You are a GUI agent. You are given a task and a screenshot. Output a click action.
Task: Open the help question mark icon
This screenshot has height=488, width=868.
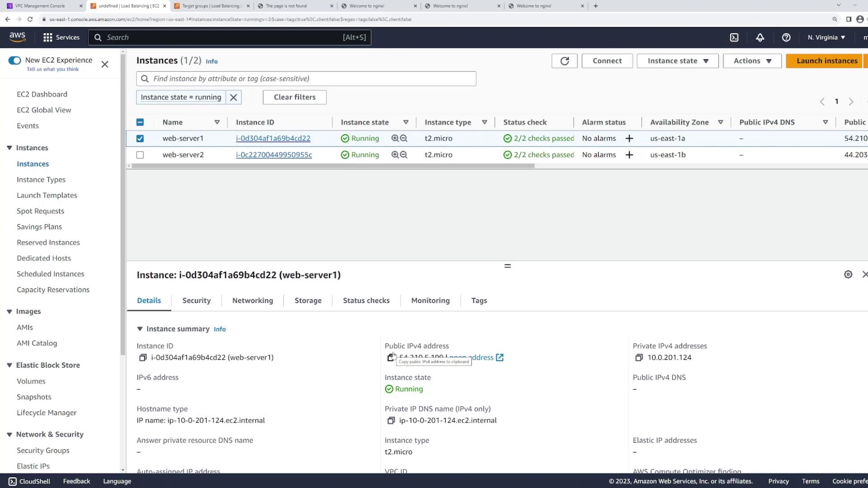(786, 38)
